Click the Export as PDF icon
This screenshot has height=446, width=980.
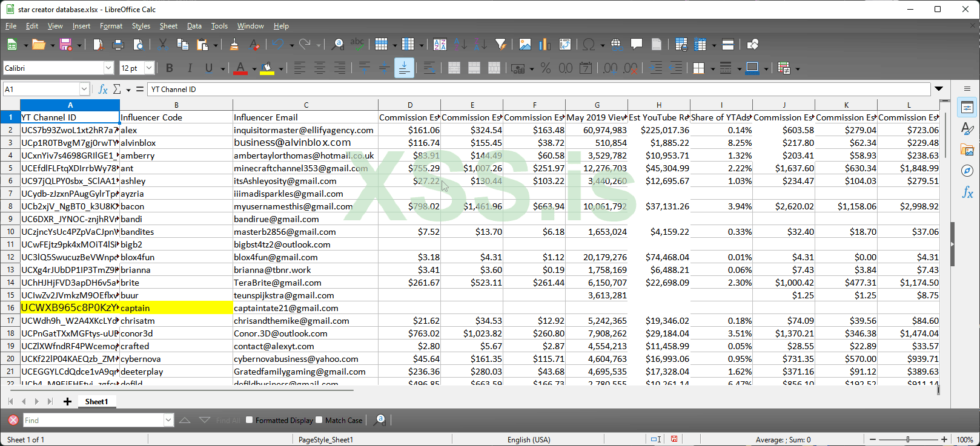tap(98, 45)
